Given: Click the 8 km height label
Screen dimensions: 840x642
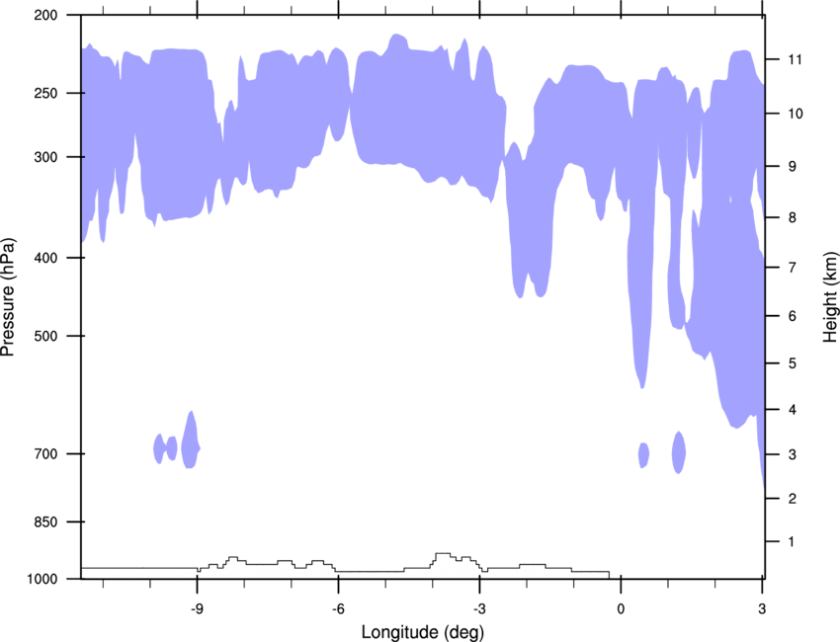Looking at the screenshot, I should [793, 217].
